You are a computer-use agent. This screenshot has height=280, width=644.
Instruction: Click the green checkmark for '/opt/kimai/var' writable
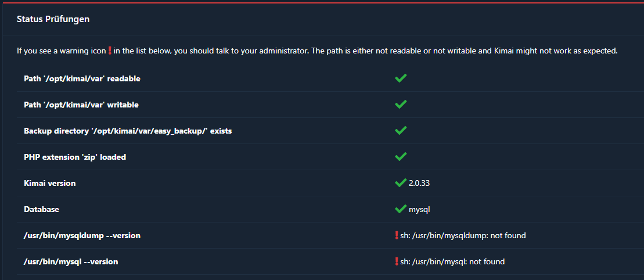click(x=401, y=105)
